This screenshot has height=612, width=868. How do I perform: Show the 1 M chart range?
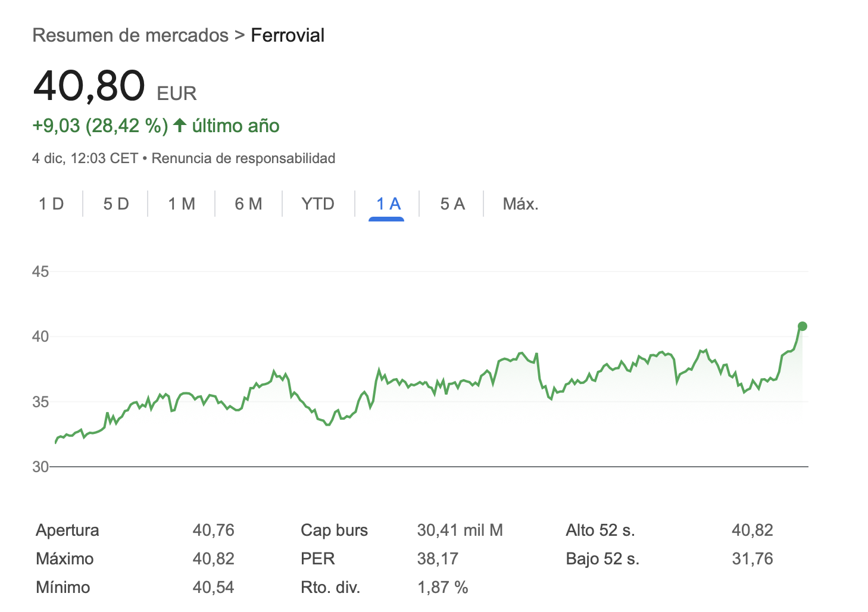coord(182,204)
